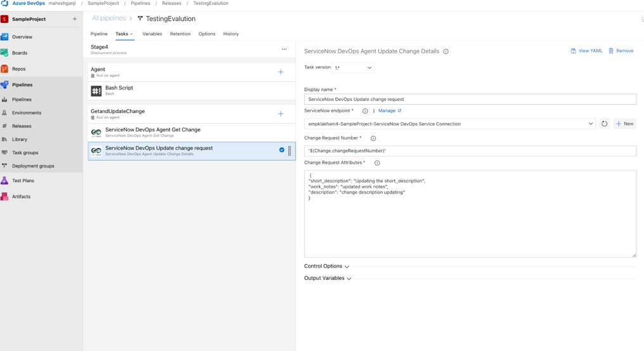The image size is (644, 351).
Task: Click into Change Request Attributes text area
Action: 470,214
